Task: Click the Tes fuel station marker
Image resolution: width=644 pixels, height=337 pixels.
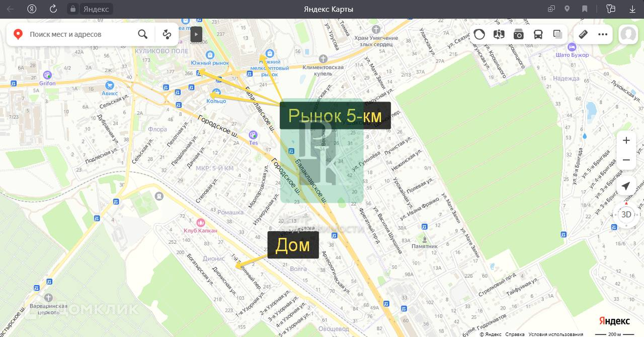Action: pos(254,135)
